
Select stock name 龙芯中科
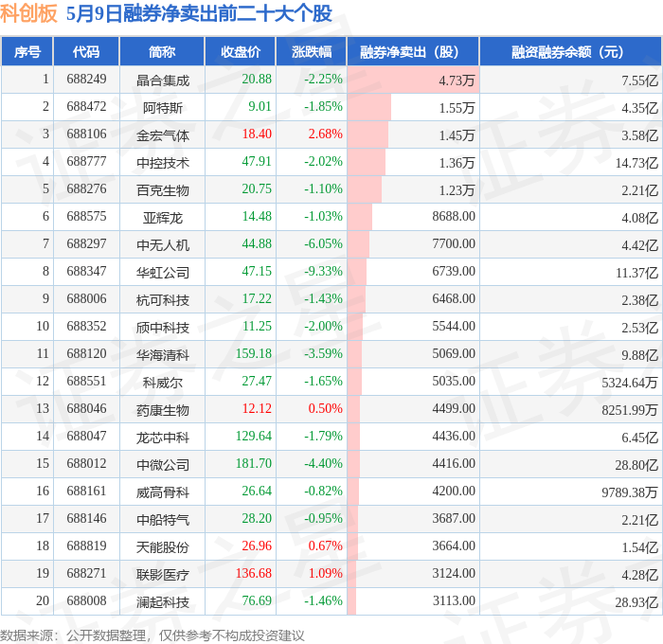pos(162,438)
